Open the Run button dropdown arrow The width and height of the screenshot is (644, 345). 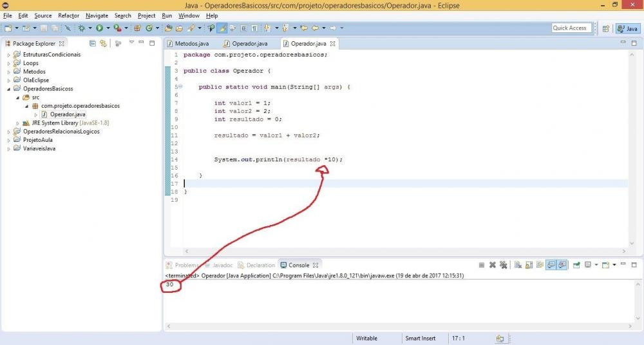108,28
